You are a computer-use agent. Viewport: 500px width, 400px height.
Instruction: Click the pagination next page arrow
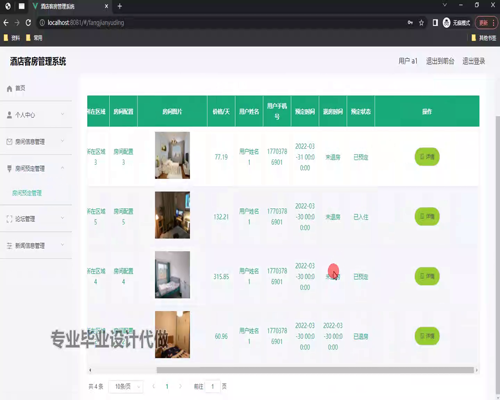click(180, 386)
